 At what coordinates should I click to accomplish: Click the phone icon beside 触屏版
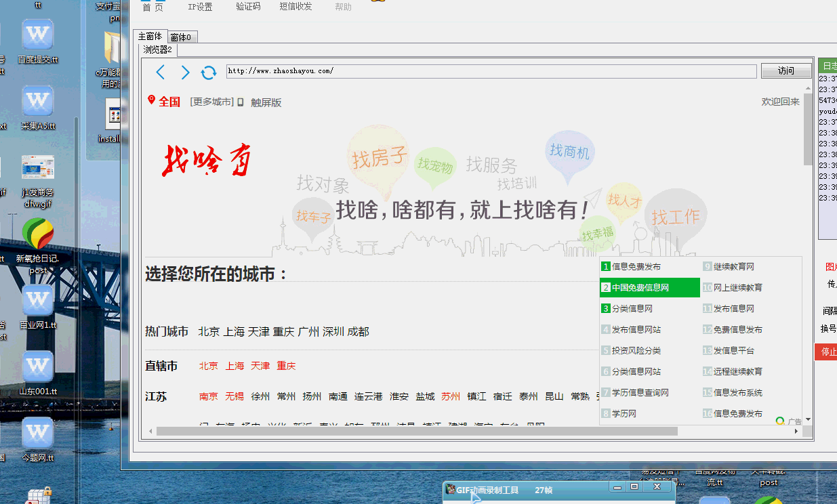coord(241,102)
